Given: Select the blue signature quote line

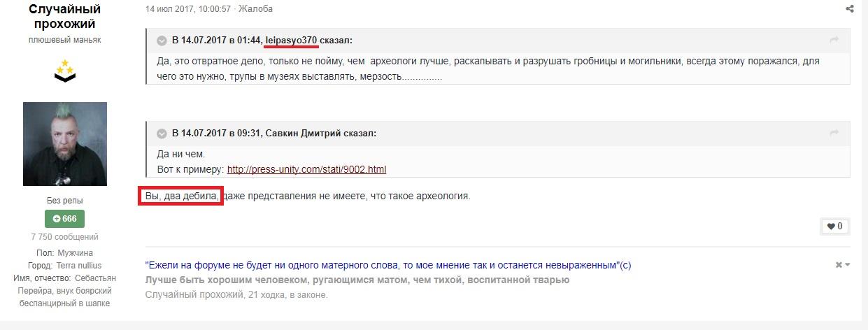Looking at the screenshot, I should (388, 266).
